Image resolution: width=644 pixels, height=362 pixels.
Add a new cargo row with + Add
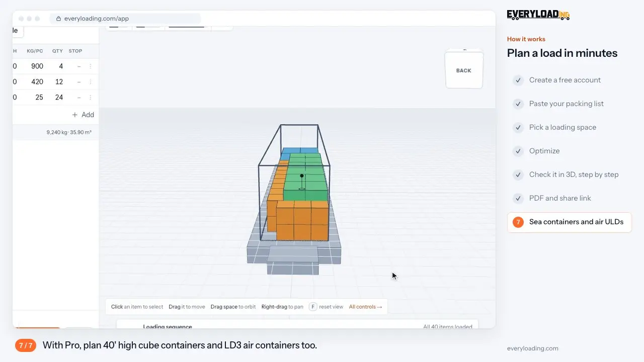pyautogui.click(x=83, y=115)
